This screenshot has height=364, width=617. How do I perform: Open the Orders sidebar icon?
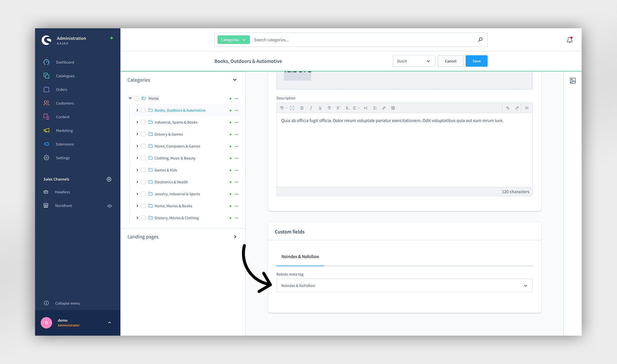[x=47, y=89]
